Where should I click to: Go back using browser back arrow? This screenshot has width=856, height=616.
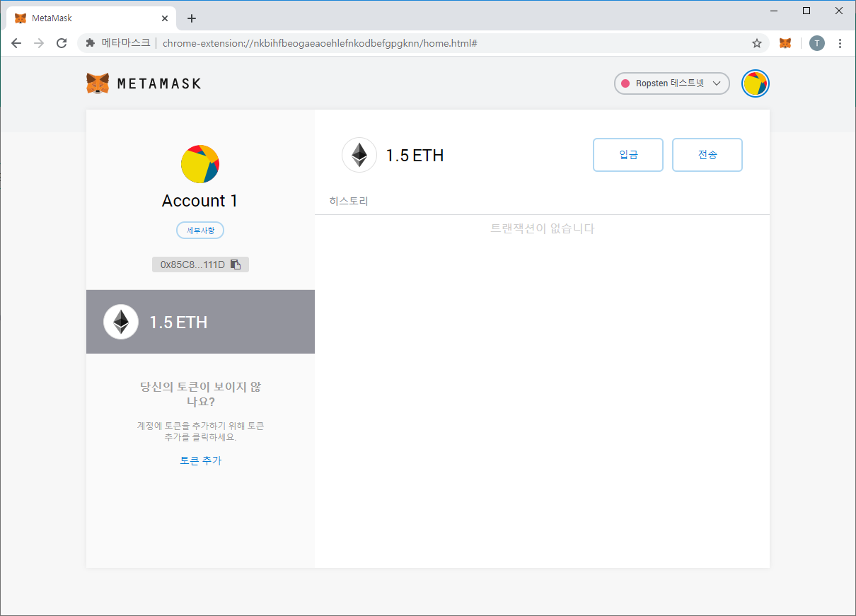coord(16,43)
